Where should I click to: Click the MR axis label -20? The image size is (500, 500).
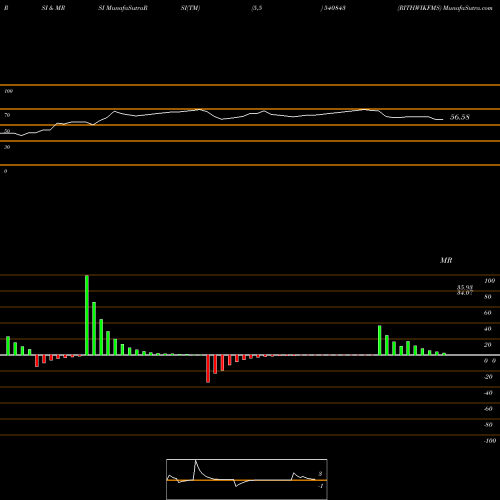pyautogui.click(x=488, y=377)
